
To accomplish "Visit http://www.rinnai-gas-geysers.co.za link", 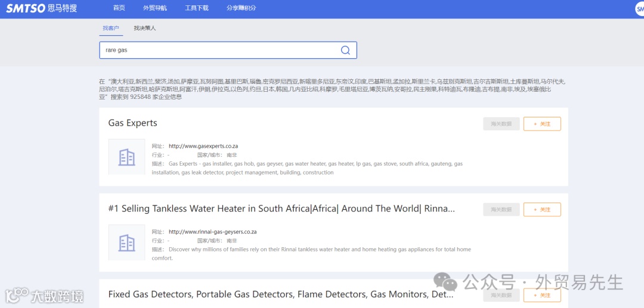I will pyautogui.click(x=213, y=232).
